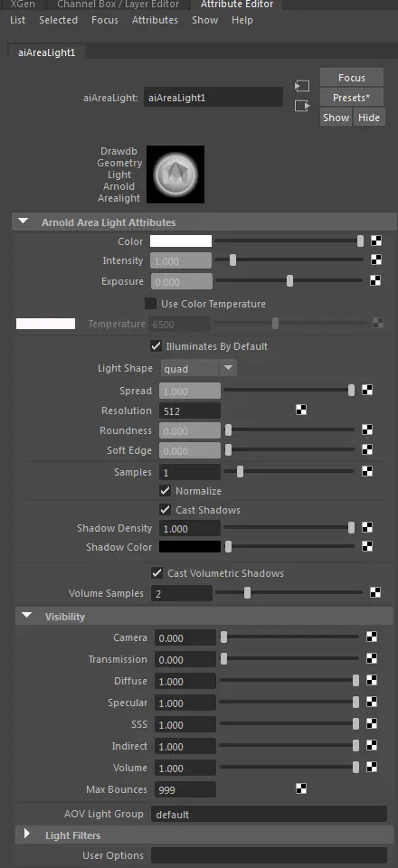398x868 pixels.
Task: Open the Attributes menu
Action: click(155, 20)
